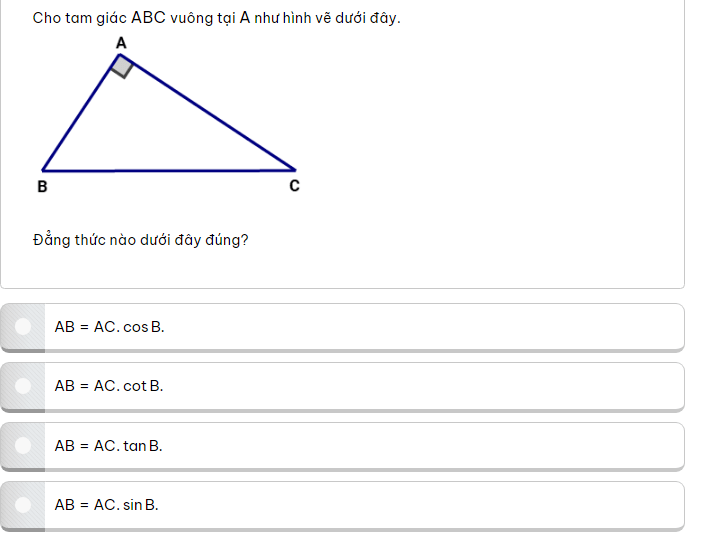This screenshot has height=555, width=707.
Task: Mark the radio button for AB = AC. sin B
Action: click(23, 505)
